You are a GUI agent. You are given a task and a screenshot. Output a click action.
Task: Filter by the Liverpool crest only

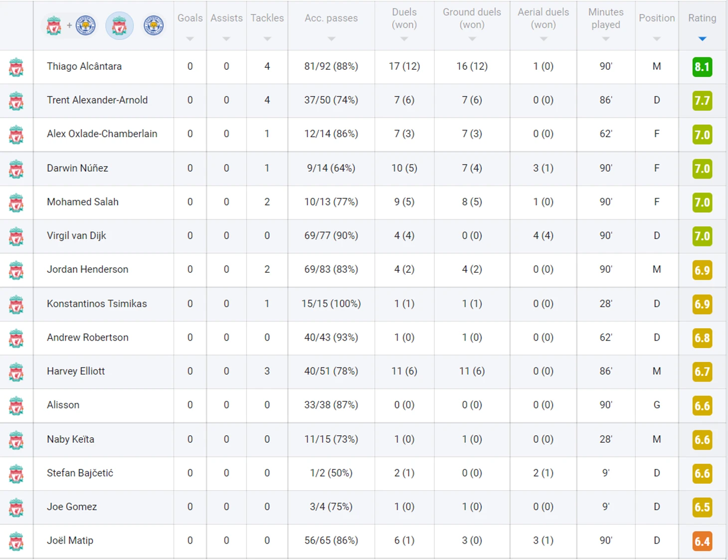(x=120, y=25)
